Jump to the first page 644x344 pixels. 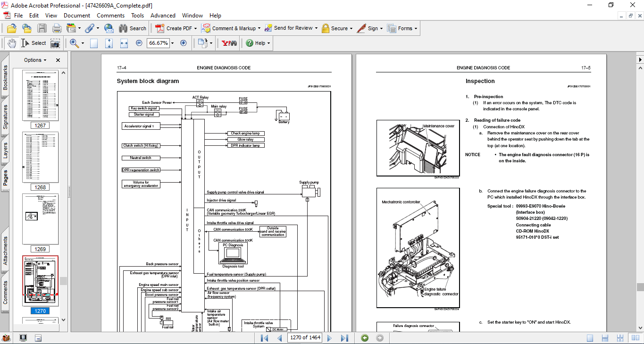pyautogui.click(x=265, y=338)
